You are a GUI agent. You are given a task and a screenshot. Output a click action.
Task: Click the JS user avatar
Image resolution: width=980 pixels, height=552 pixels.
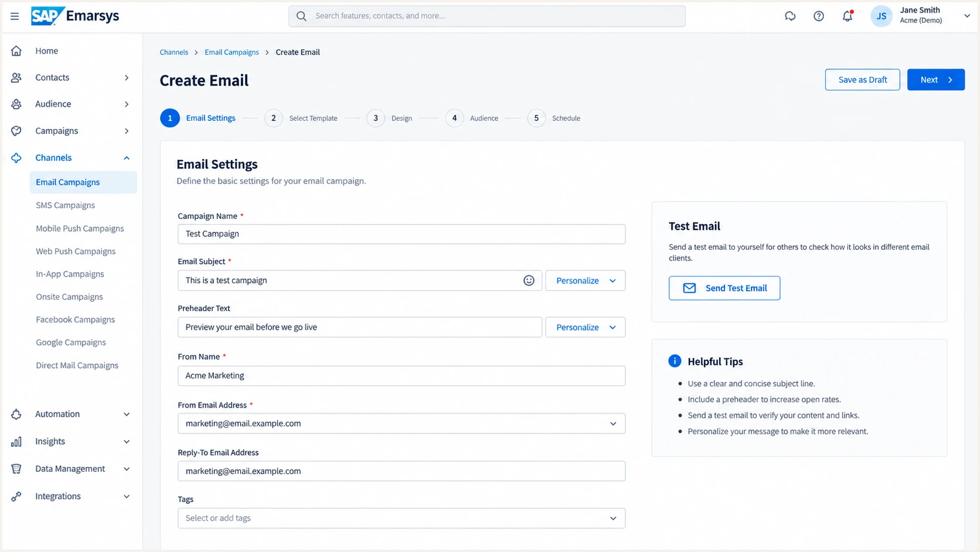881,16
